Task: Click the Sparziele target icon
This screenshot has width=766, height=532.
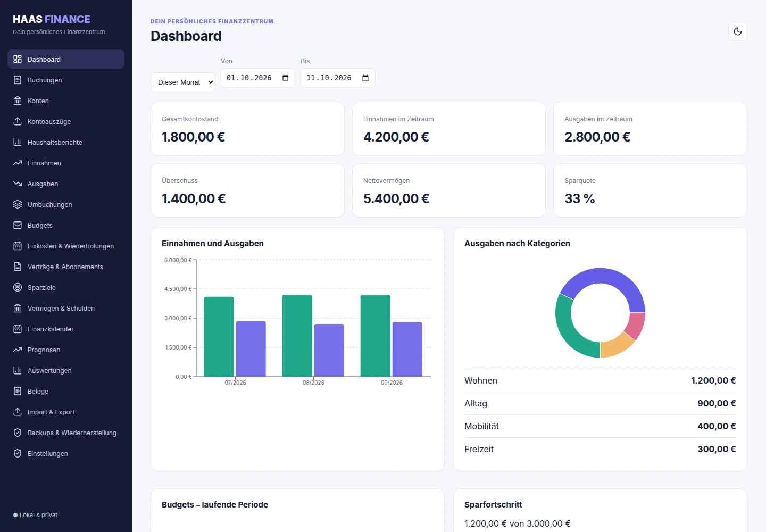Action: (18, 287)
